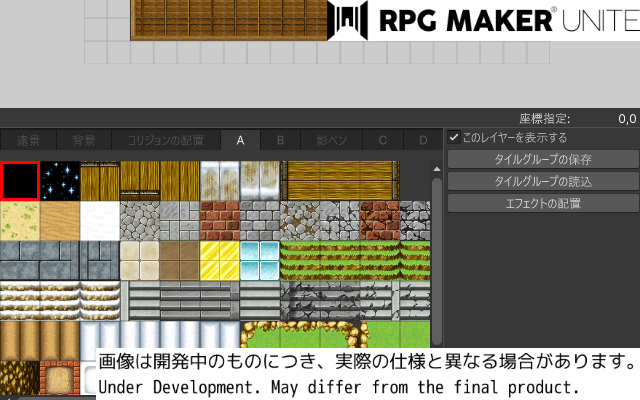Choose the brown dirt floor tile

(180, 260)
